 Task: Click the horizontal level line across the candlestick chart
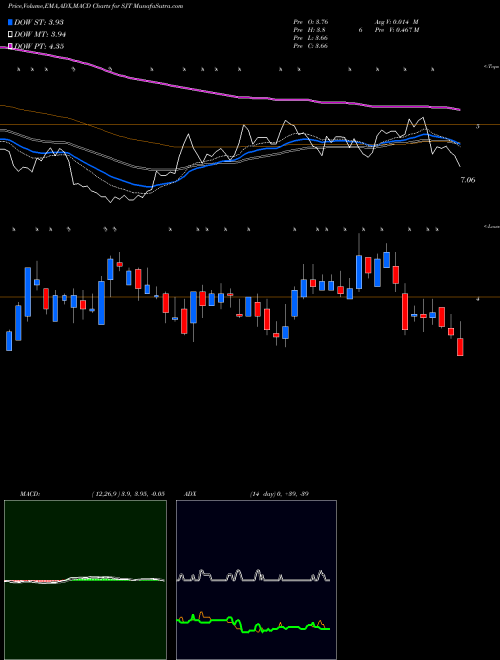[x=250, y=297]
